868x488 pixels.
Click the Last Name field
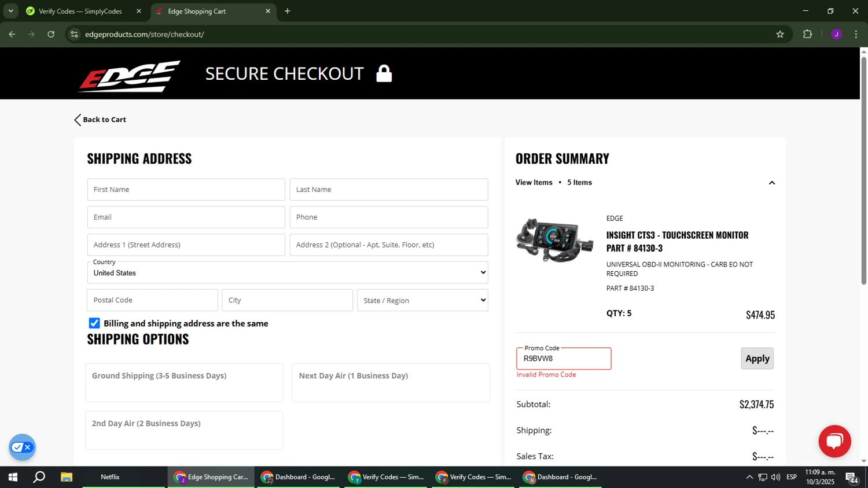pyautogui.click(x=389, y=190)
